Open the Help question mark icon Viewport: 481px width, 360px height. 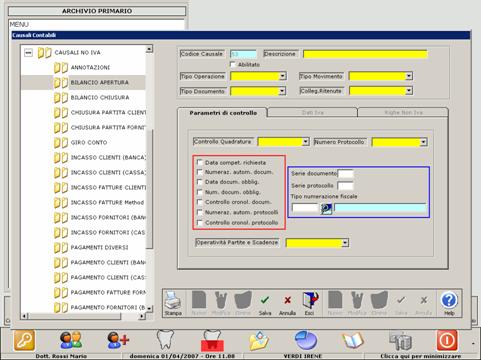(449, 300)
